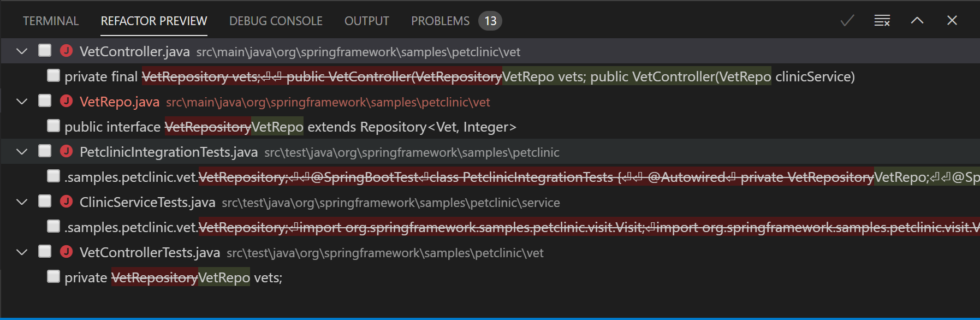Click the Java icon beside PetclinicIntegrationTests.java

67,151
